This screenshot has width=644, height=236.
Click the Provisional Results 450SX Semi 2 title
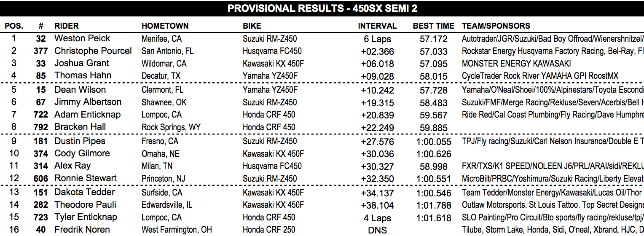[x=322, y=8]
